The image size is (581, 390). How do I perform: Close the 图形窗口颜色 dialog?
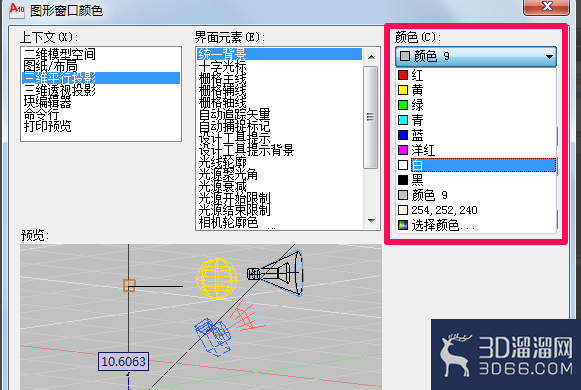click(x=547, y=6)
